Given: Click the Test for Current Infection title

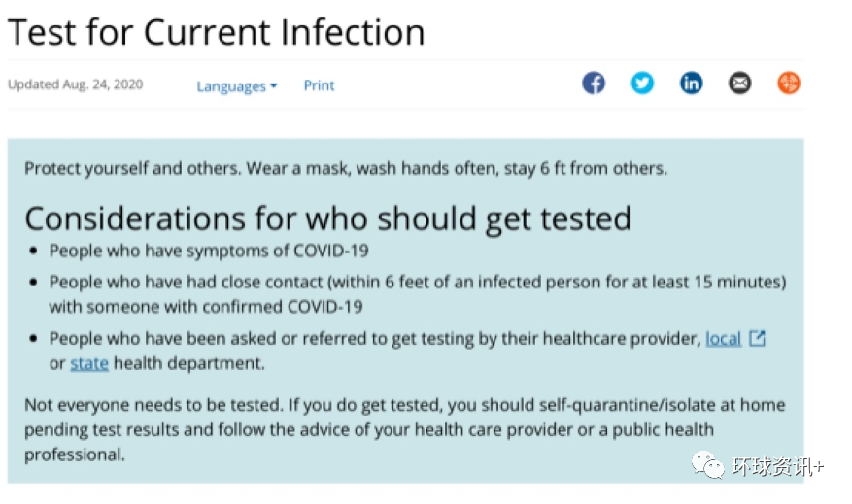Looking at the screenshot, I should click(x=216, y=32).
